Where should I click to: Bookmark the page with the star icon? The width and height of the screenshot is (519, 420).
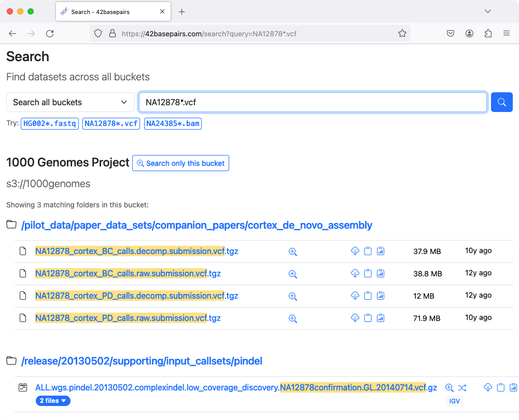tap(402, 33)
